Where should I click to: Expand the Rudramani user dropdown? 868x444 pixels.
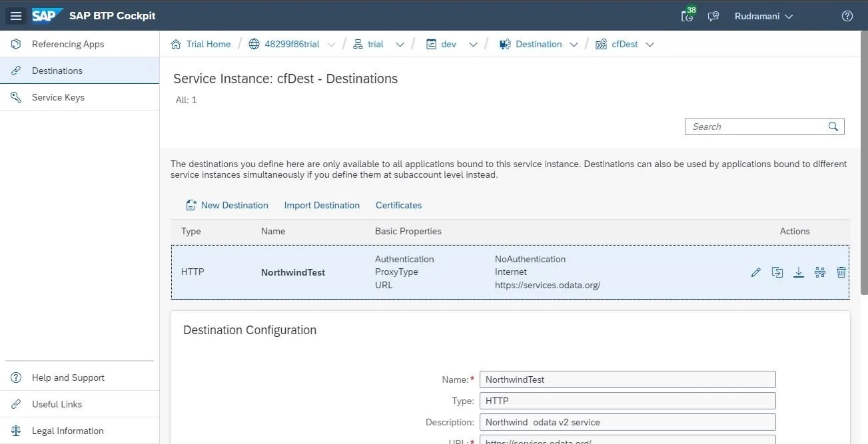coord(763,16)
